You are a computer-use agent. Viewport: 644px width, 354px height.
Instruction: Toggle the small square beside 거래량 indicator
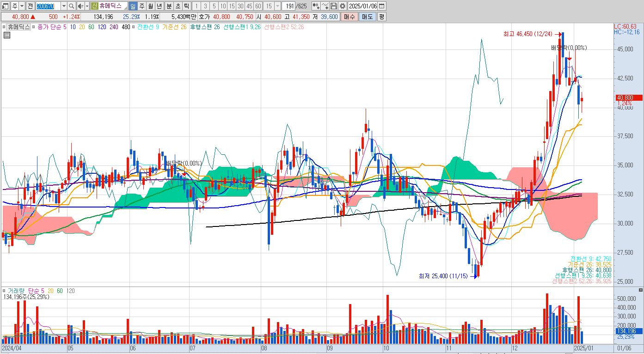point(5,291)
